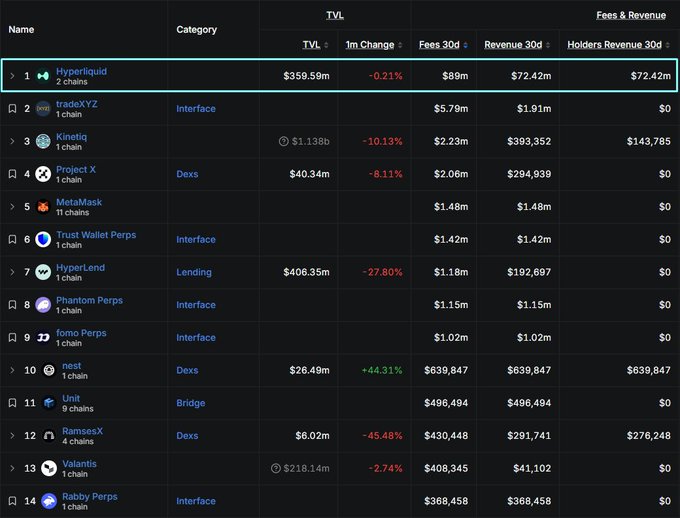Open the Project X protocol link

pyautogui.click(x=76, y=170)
